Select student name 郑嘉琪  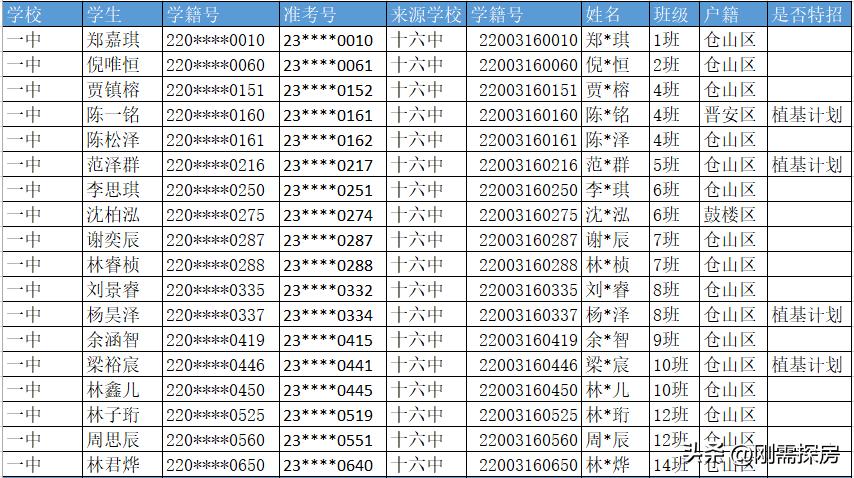point(113,40)
